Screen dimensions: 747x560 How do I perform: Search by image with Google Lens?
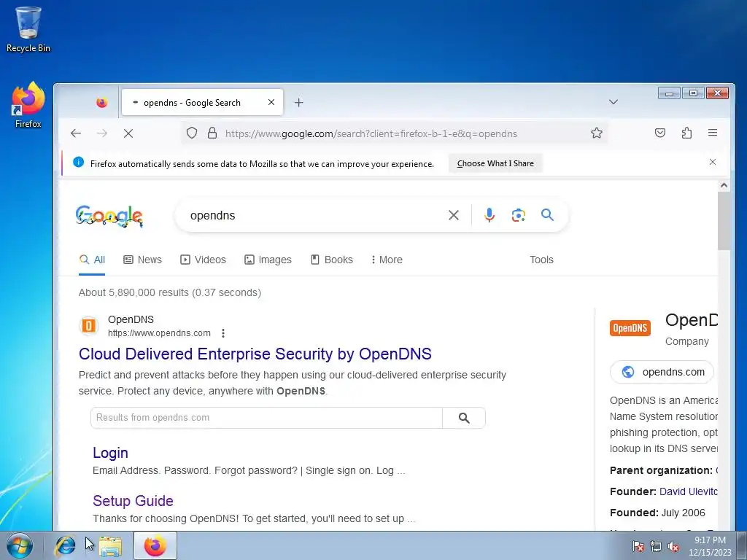pos(519,215)
